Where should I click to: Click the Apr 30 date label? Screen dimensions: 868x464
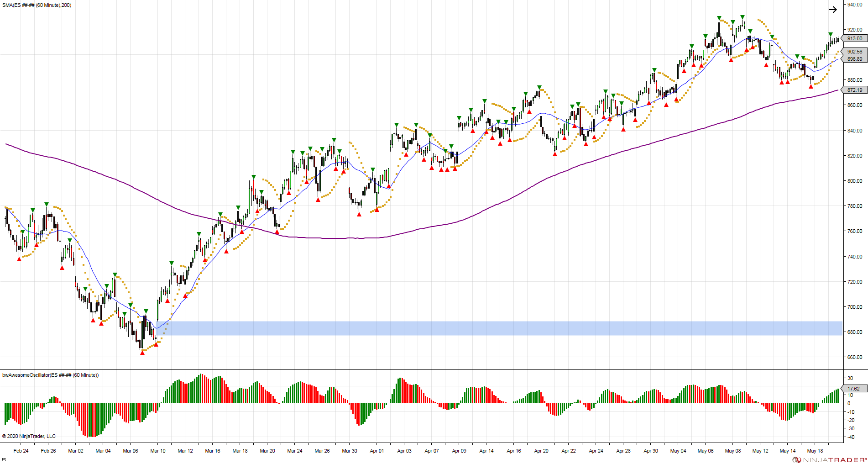[651, 451]
